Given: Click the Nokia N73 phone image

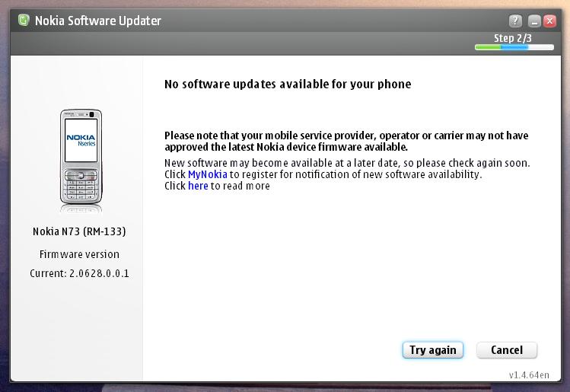Looking at the screenshot, I should coord(81,157).
